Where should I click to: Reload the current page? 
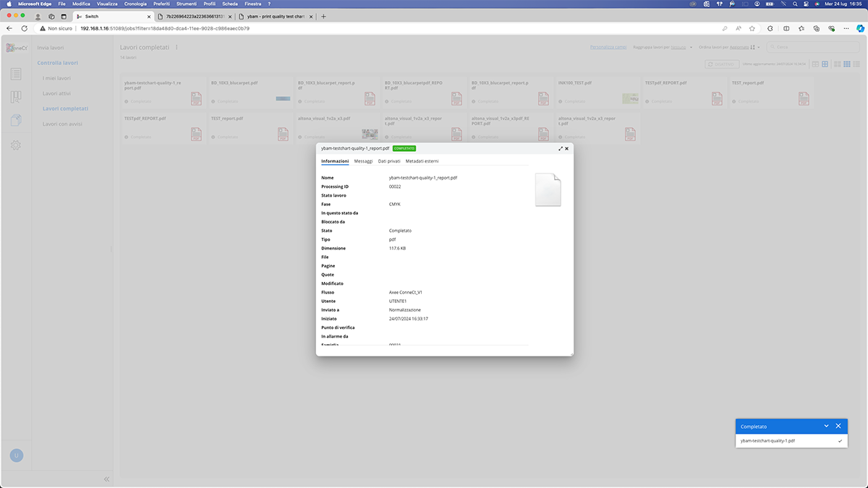(25, 28)
